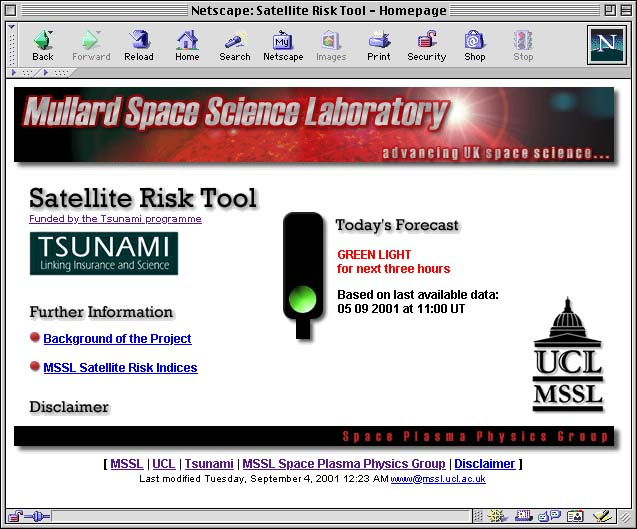This screenshot has height=529, width=637.
Task: Click the green traffic light image
Action: (x=303, y=275)
